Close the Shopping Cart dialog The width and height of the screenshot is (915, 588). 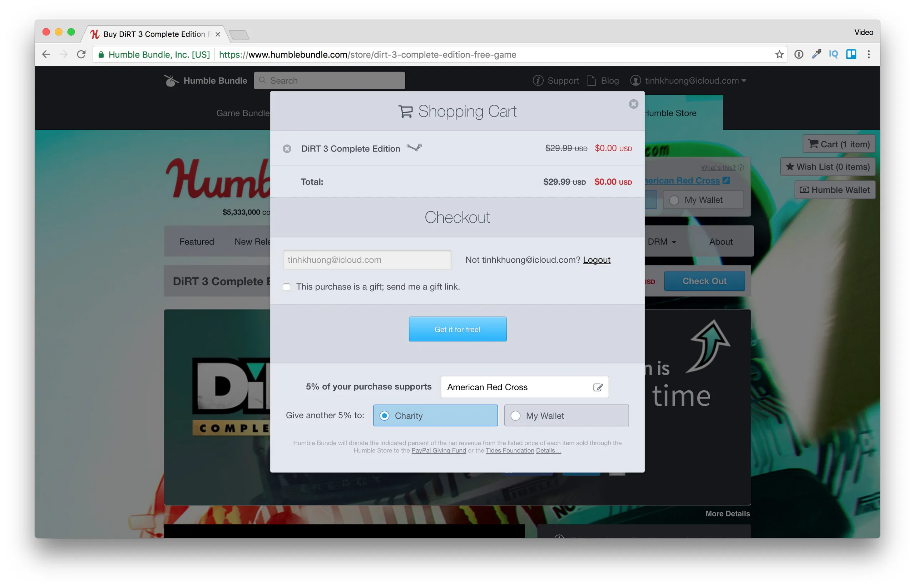(x=633, y=104)
